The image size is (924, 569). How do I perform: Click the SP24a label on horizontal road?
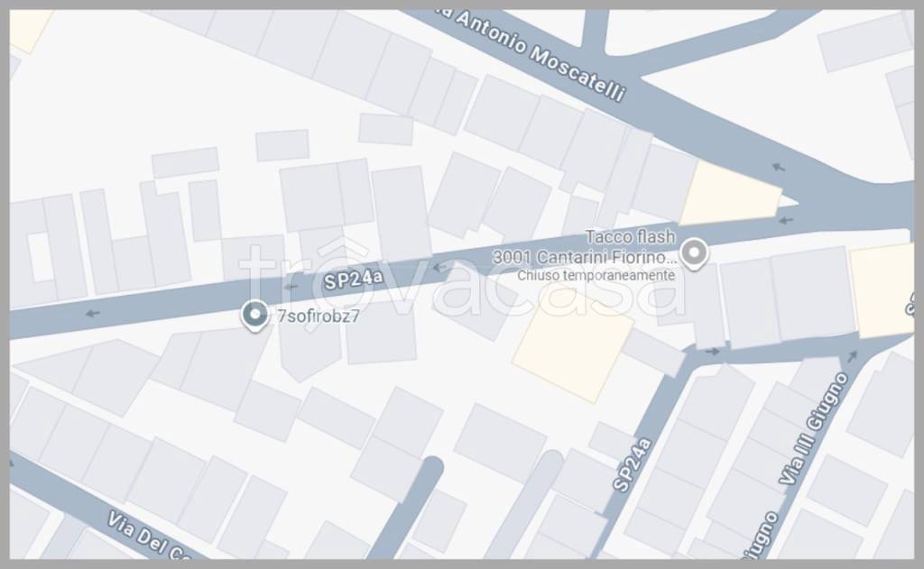(353, 278)
